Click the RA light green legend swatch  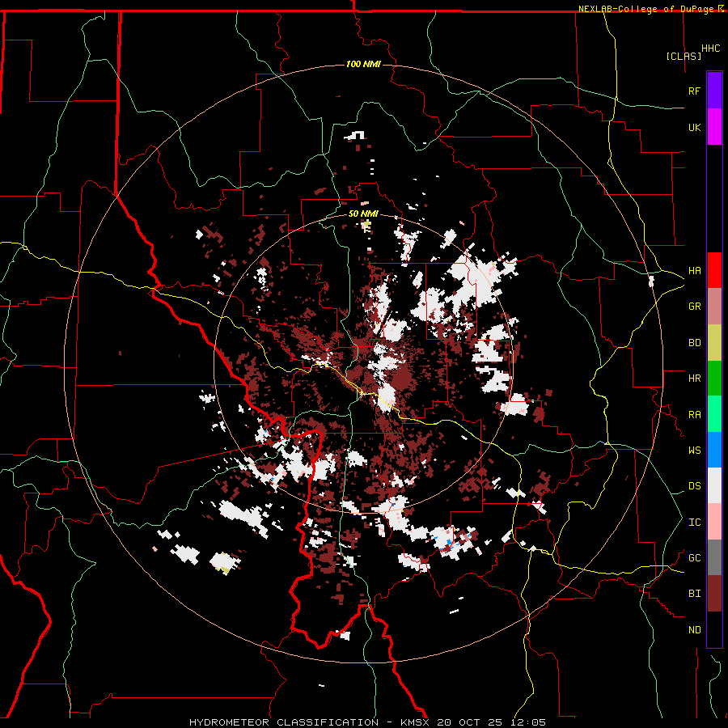point(714,414)
